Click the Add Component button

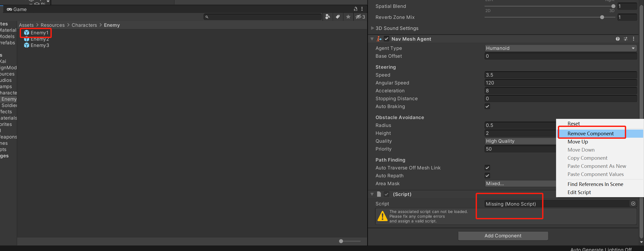coord(503,236)
